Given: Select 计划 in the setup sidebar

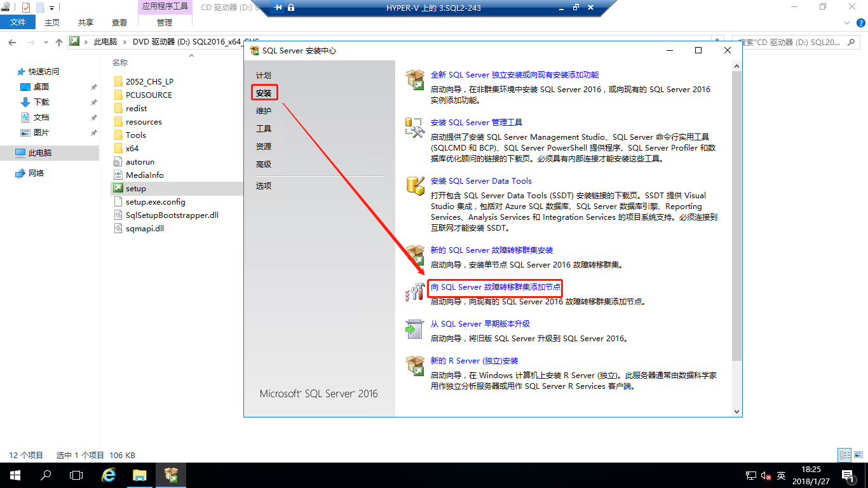Looking at the screenshot, I should [264, 76].
